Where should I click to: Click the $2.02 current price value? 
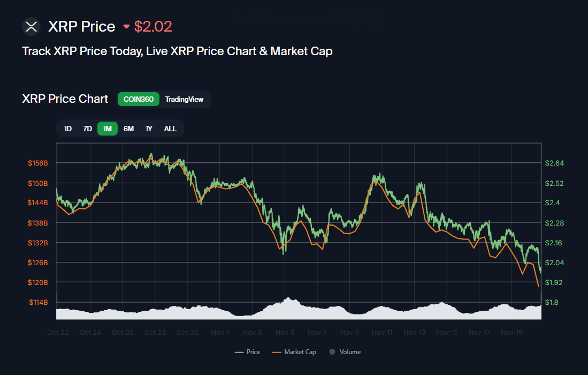click(153, 26)
